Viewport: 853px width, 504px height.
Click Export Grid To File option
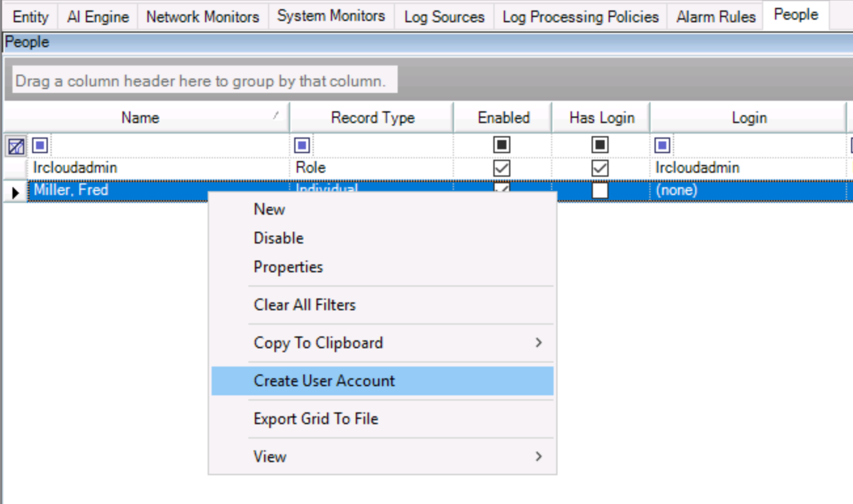click(x=316, y=419)
